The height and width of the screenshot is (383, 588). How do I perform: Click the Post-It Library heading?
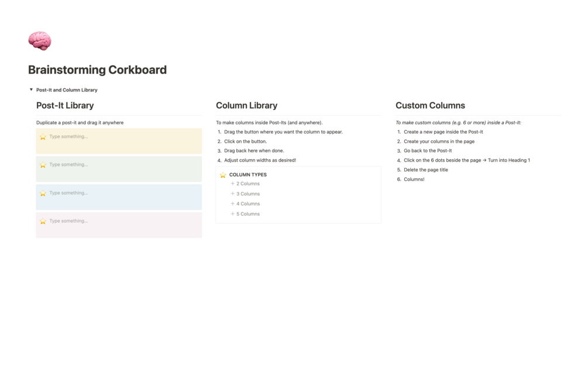point(65,105)
